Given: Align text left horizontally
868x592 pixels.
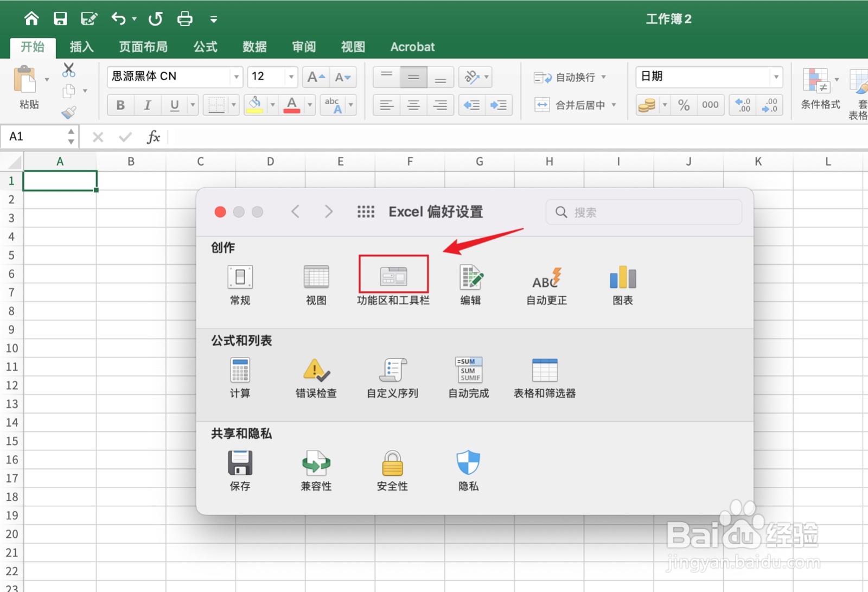Looking at the screenshot, I should point(387,105).
